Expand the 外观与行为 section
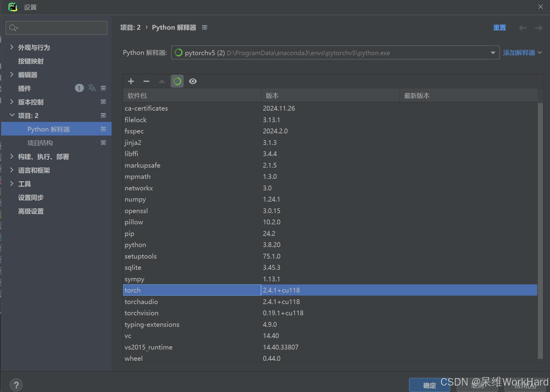550x392 pixels. (12, 47)
